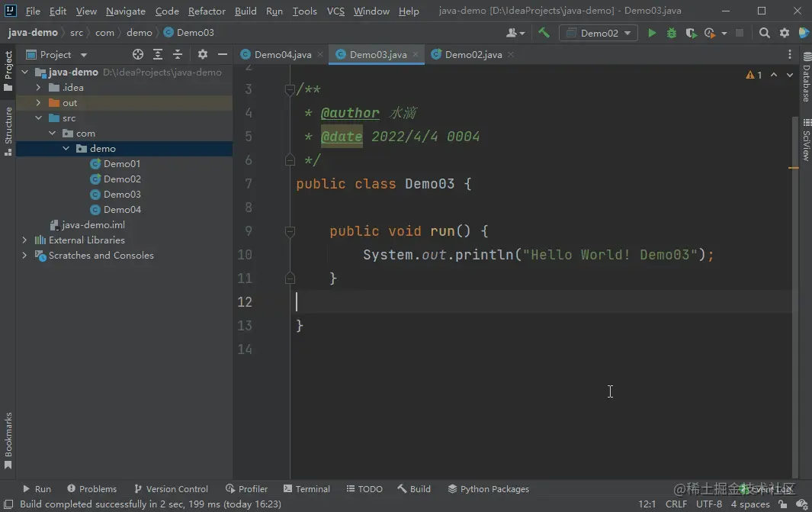812x512 pixels.
Task: Open Search Everywhere magnifier icon
Action: (765, 33)
